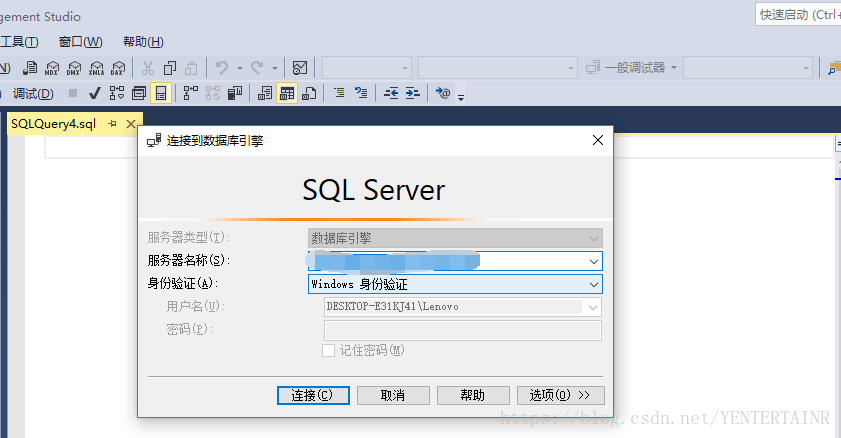The image size is (841, 438).
Task: Open the Activity Monitor icon
Action: pyautogui.click(x=300, y=68)
